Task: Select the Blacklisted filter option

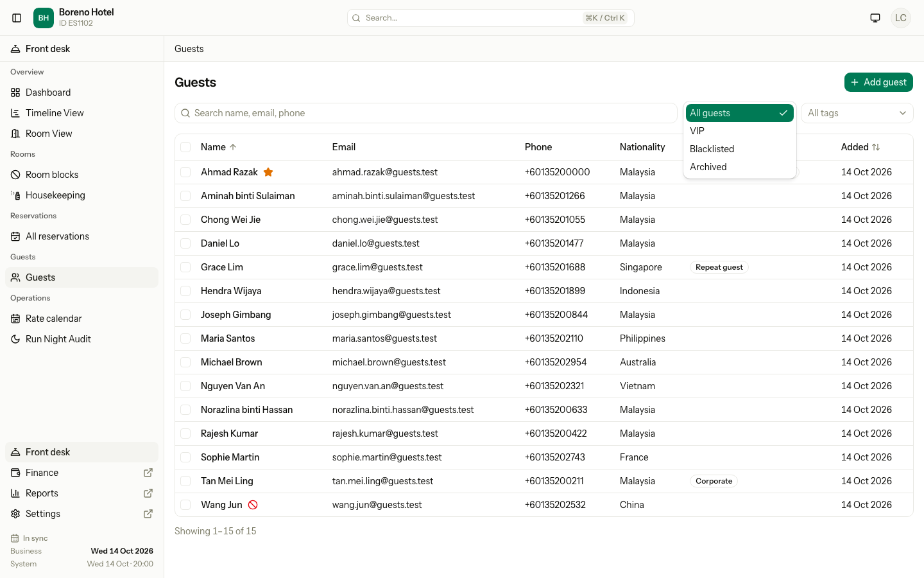Action: point(739,149)
